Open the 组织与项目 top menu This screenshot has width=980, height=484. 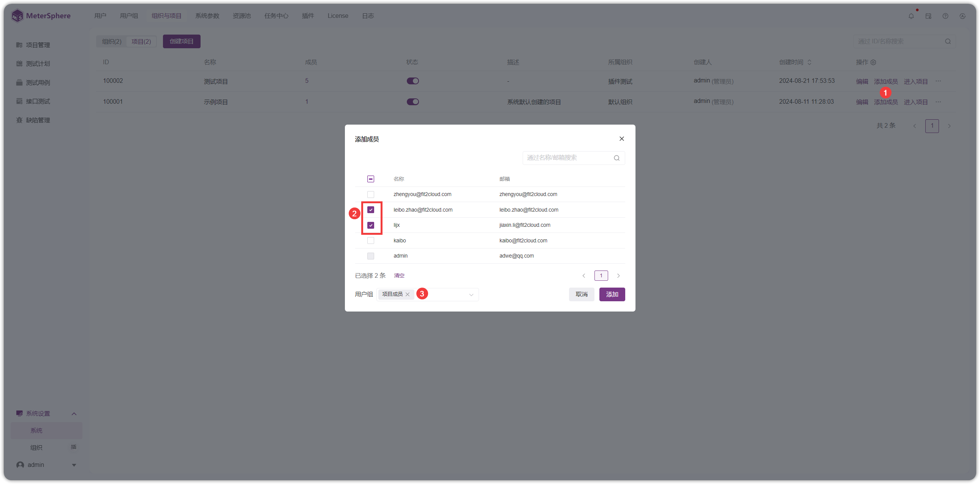(x=166, y=16)
